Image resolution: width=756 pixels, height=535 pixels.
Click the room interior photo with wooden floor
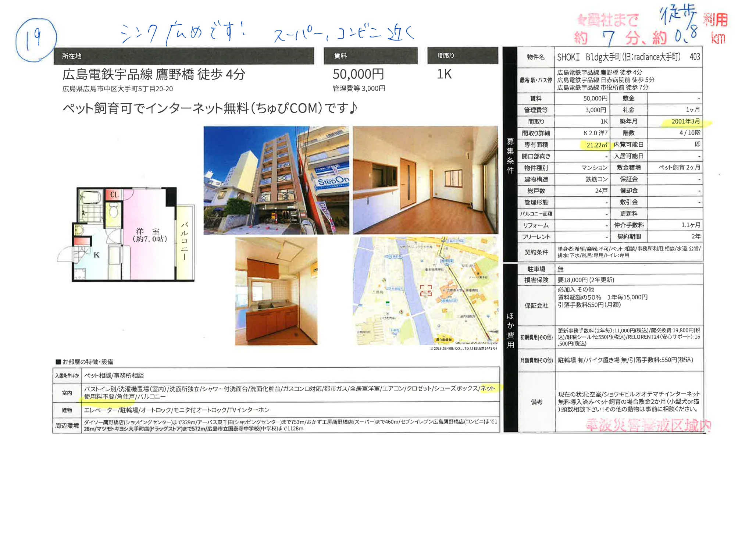point(425,180)
